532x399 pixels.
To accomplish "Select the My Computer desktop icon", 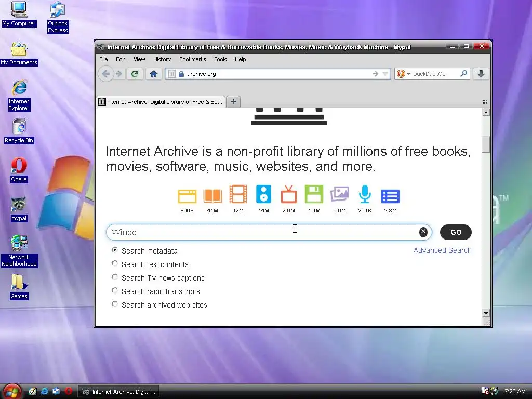I will pos(19,14).
